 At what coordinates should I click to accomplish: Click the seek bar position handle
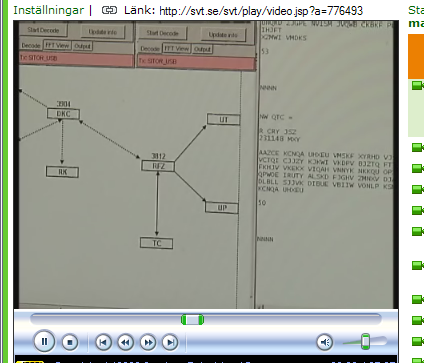coord(192,320)
